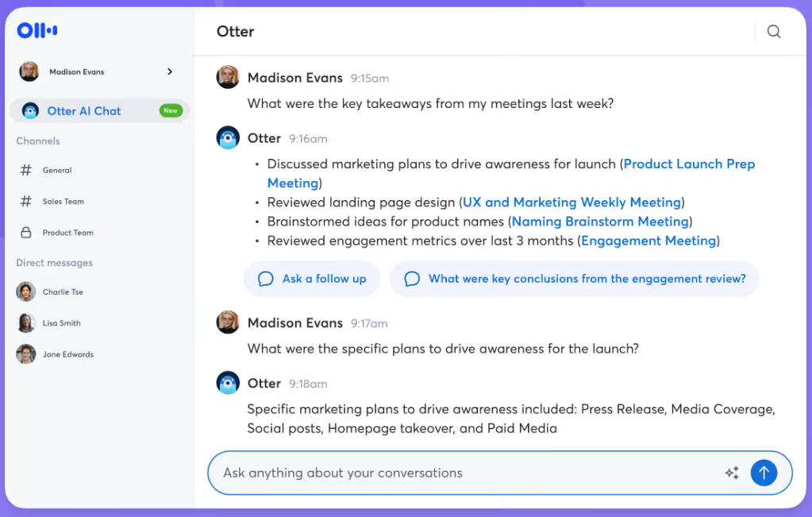Click the Otter logo in sidebar
Viewport: 812px width, 517px height.
(37, 30)
